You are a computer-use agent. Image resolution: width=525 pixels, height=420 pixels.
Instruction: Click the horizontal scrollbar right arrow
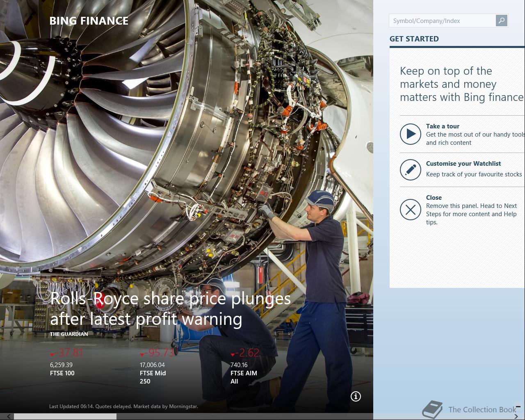pos(516,417)
